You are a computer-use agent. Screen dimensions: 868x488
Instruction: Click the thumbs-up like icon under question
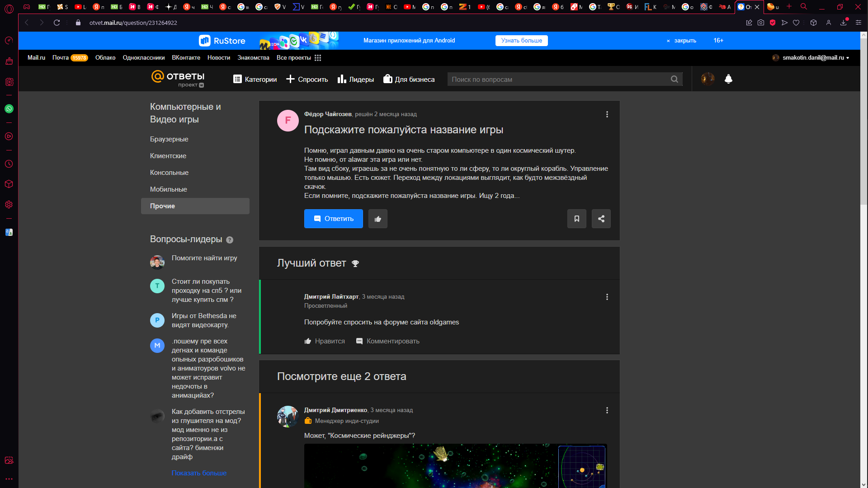click(377, 219)
